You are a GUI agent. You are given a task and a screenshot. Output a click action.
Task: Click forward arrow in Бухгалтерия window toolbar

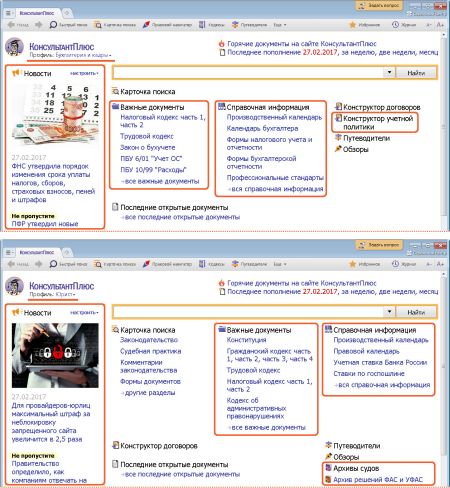point(38,25)
